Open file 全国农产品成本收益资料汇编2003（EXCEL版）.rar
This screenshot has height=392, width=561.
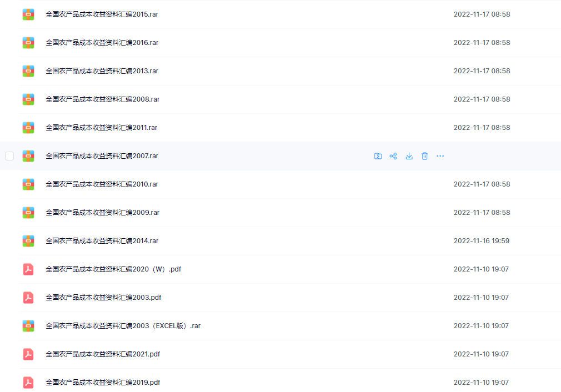(x=123, y=325)
